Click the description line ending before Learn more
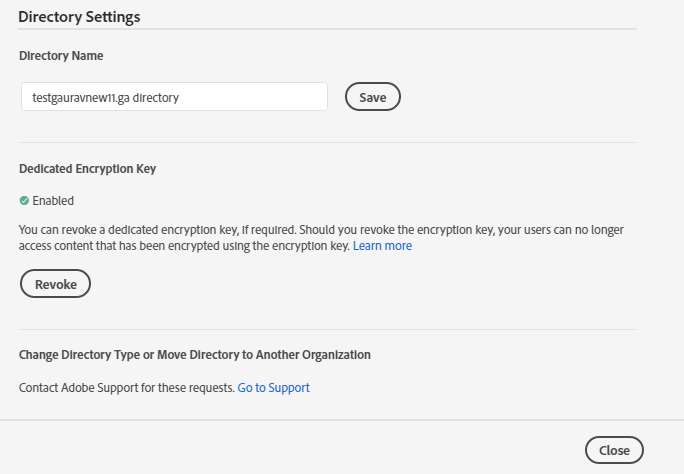This screenshot has width=684, height=474. point(185,245)
